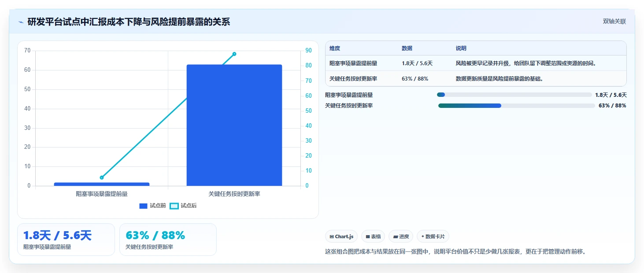Click the description starting 风险被更早记录并升级
The image size is (644, 273).
[526, 63]
